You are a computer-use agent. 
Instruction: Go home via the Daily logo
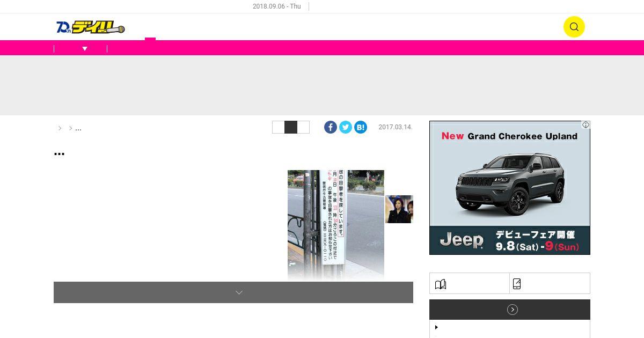90,27
